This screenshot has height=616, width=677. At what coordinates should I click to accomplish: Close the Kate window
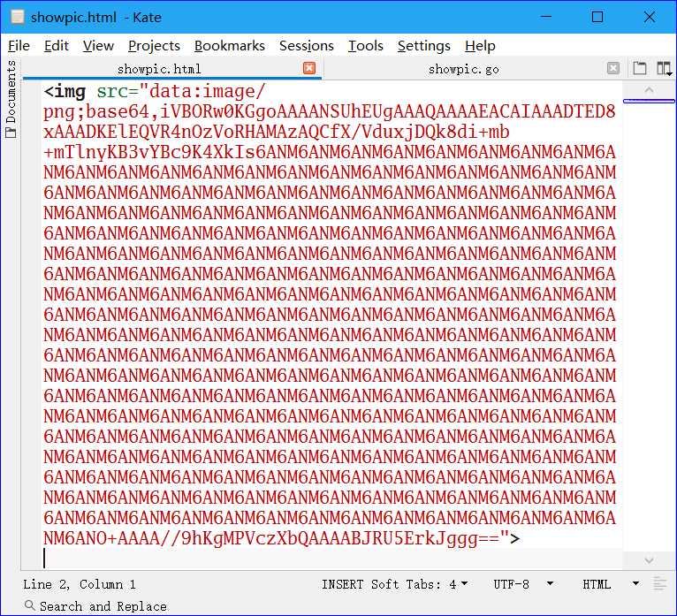650,17
